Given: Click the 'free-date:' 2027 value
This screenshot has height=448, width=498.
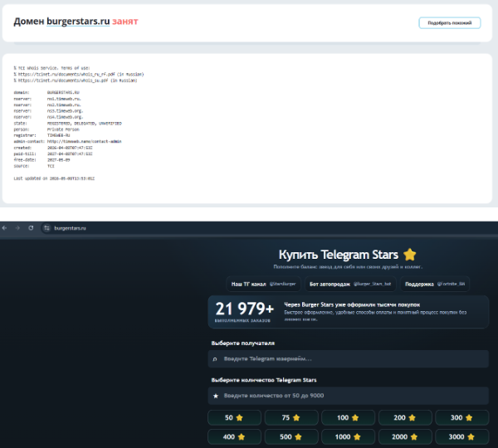Looking at the screenshot, I should [x=58, y=160].
